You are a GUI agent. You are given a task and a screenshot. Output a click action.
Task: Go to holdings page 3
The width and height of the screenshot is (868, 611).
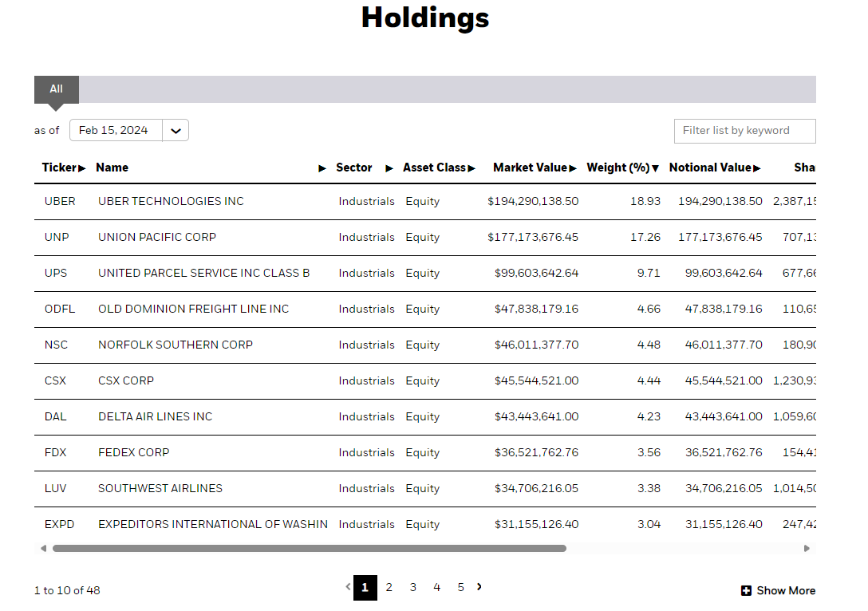(x=413, y=587)
